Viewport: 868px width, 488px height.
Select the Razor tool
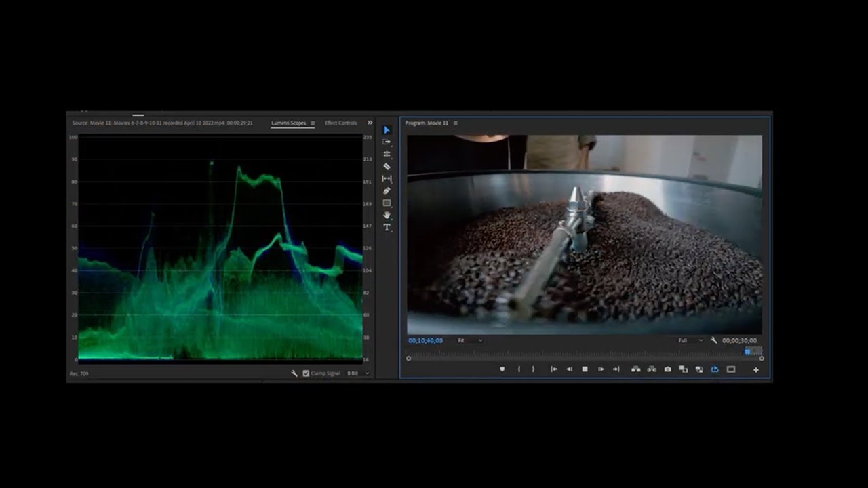pyautogui.click(x=387, y=166)
